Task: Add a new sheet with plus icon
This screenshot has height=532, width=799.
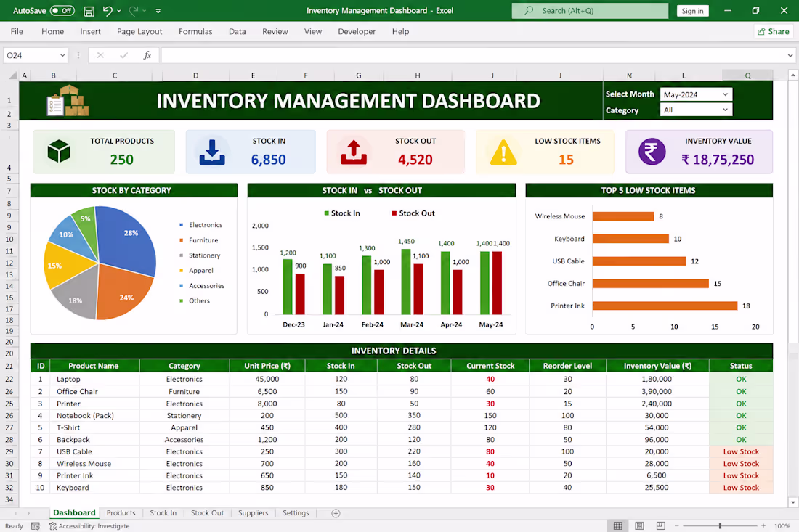Action: tap(336, 513)
